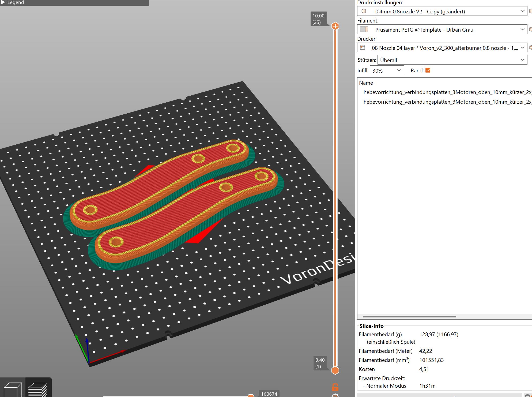Click the filament color swatch for Prusament PETG

click(364, 29)
